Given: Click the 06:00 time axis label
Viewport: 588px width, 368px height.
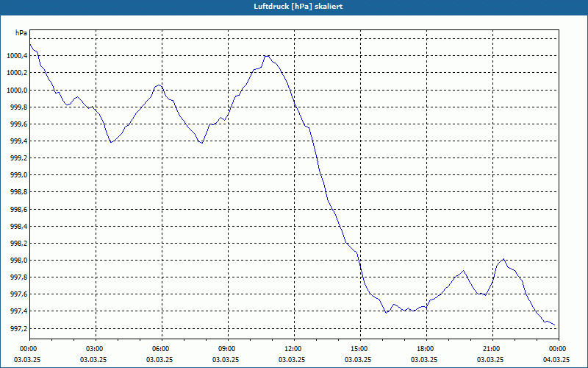Looking at the screenshot, I should [162, 349].
